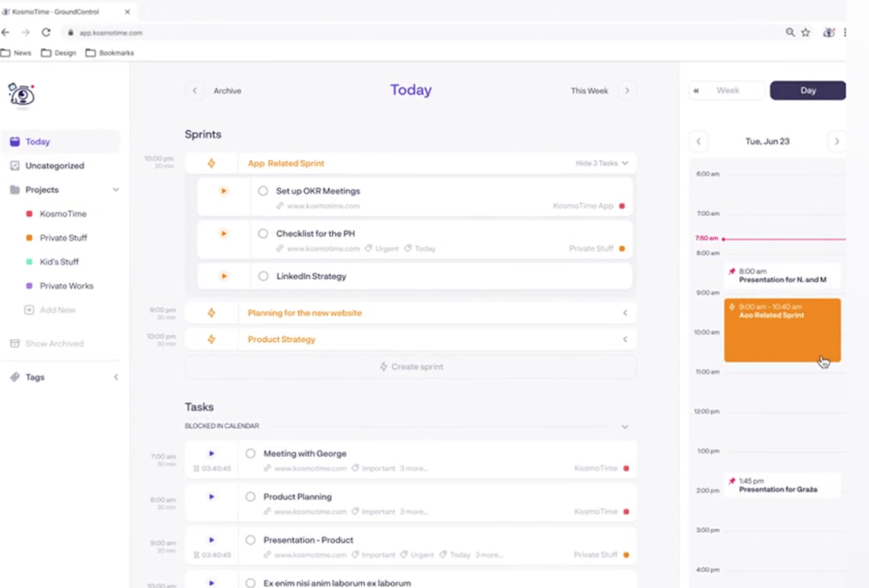
Task: Collapse the Projects list in sidebar
Action: pyautogui.click(x=116, y=190)
